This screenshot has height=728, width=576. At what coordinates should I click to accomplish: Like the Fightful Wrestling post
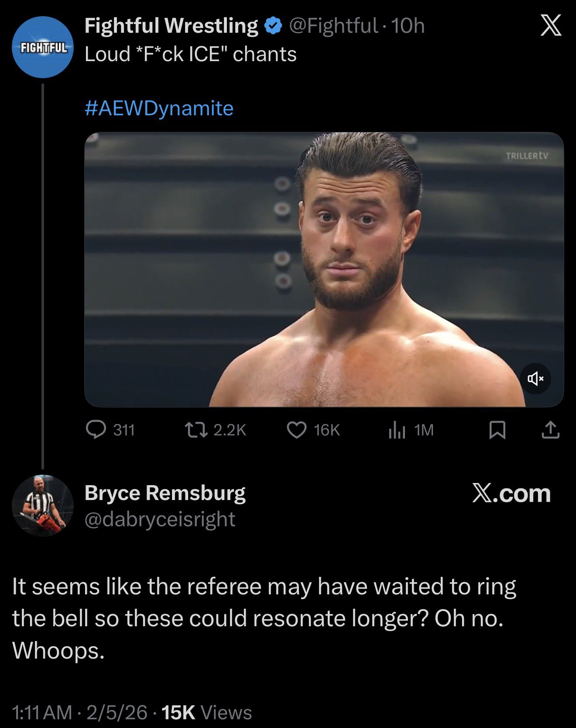click(297, 430)
